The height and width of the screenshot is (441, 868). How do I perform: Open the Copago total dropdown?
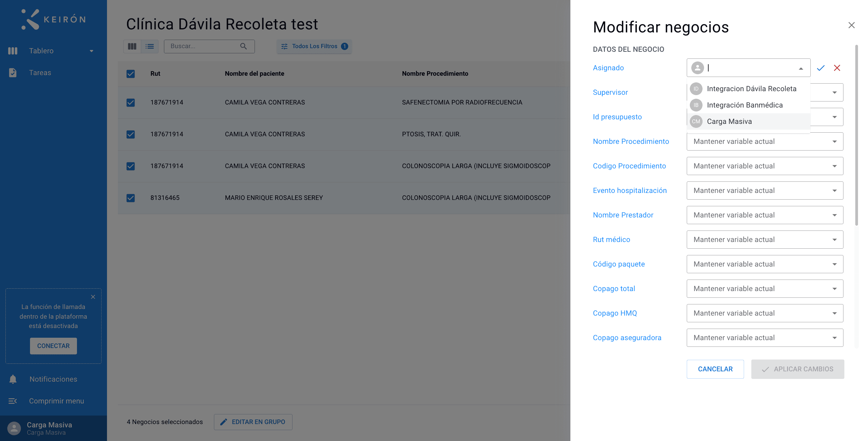[x=765, y=289]
